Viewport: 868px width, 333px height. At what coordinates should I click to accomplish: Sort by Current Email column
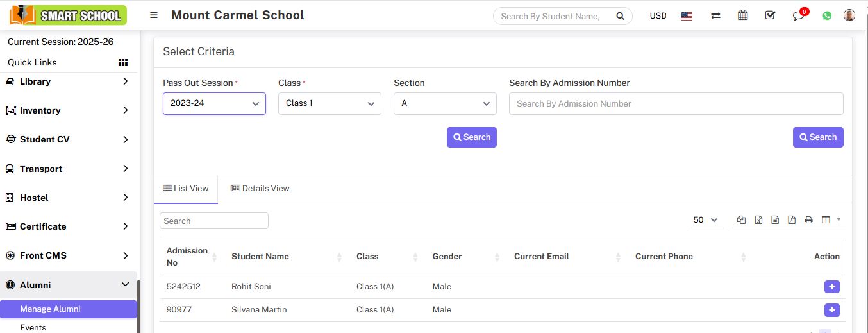567,257
